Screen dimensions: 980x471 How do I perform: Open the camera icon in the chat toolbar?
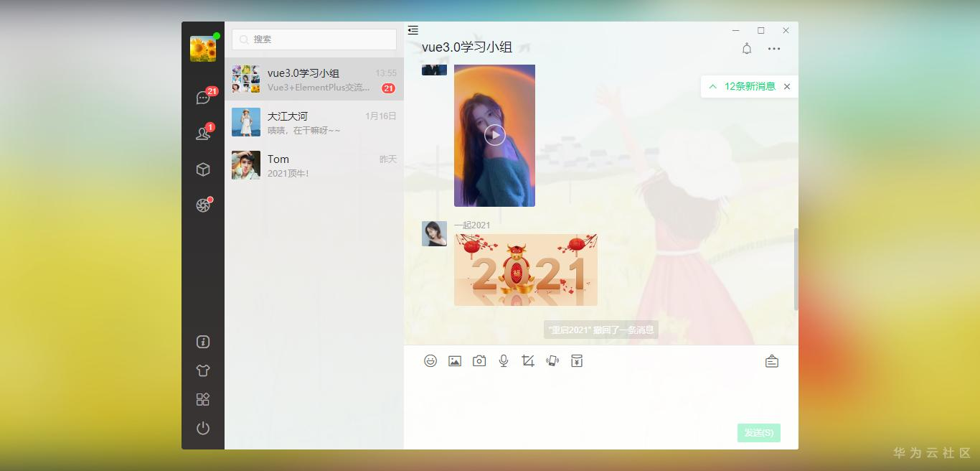[x=479, y=360]
